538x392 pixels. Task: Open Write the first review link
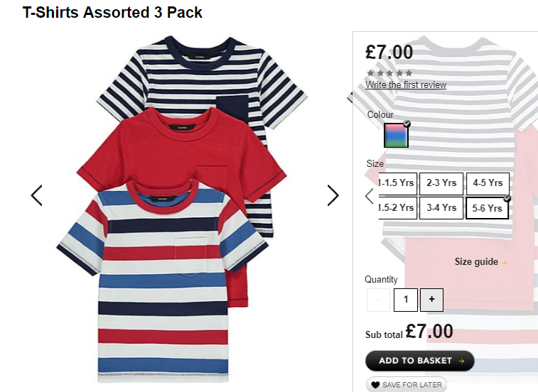(406, 85)
